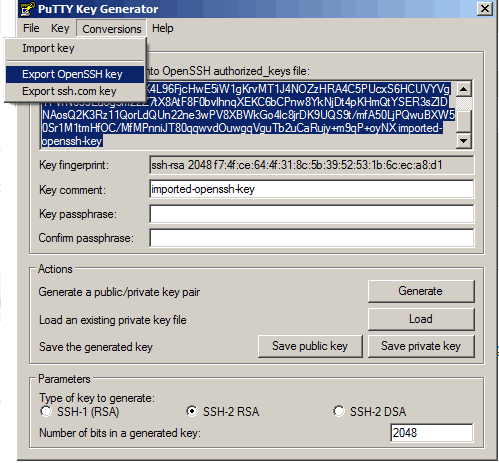Click the Load button
The height and width of the screenshot is (463, 499).
(x=421, y=319)
